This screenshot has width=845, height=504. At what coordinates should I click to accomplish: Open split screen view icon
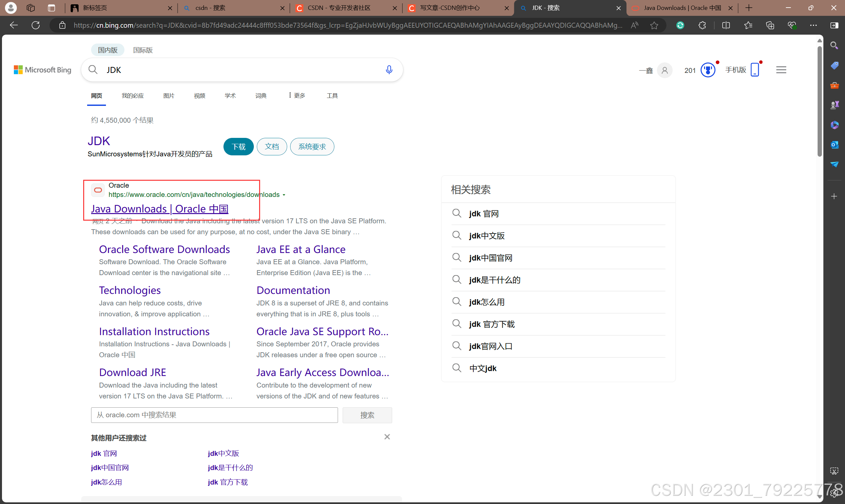coord(726,25)
